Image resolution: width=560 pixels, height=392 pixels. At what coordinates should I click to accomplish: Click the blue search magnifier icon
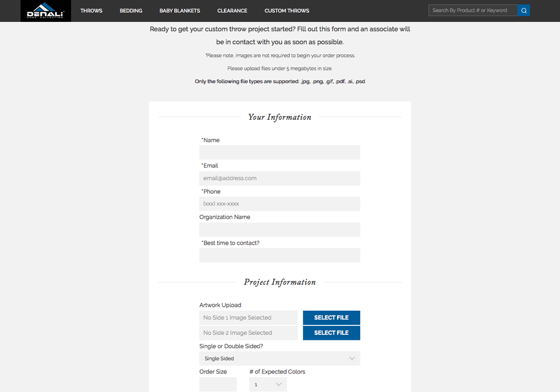pos(524,10)
